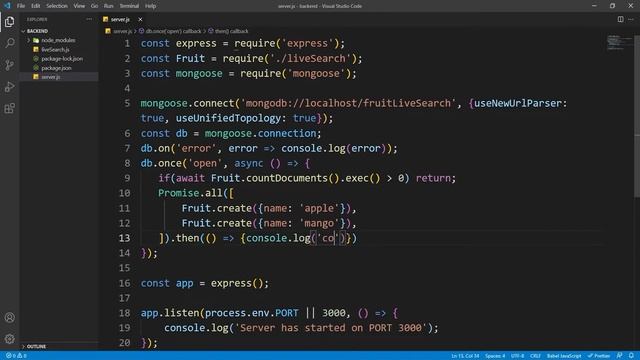Open the Go menu
Image resolution: width=640 pixels, height=360 pixels.
click(x=94, y=6)
